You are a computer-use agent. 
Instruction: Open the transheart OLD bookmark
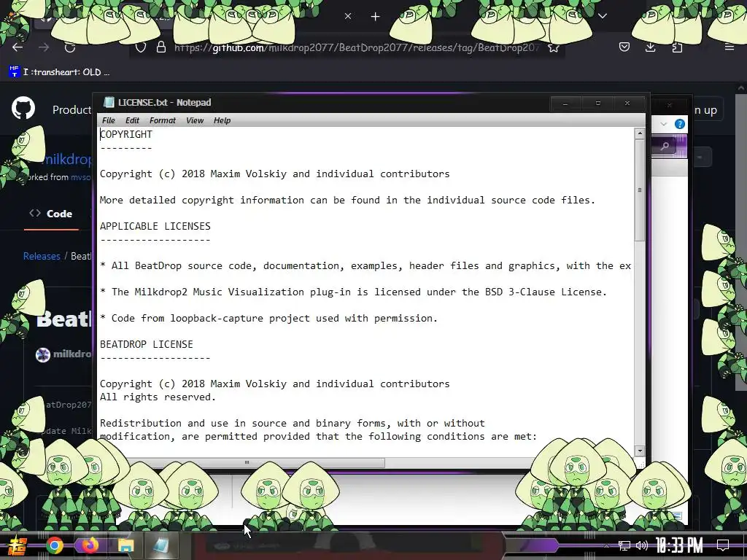pyautogui.click(x=59, y=72)
